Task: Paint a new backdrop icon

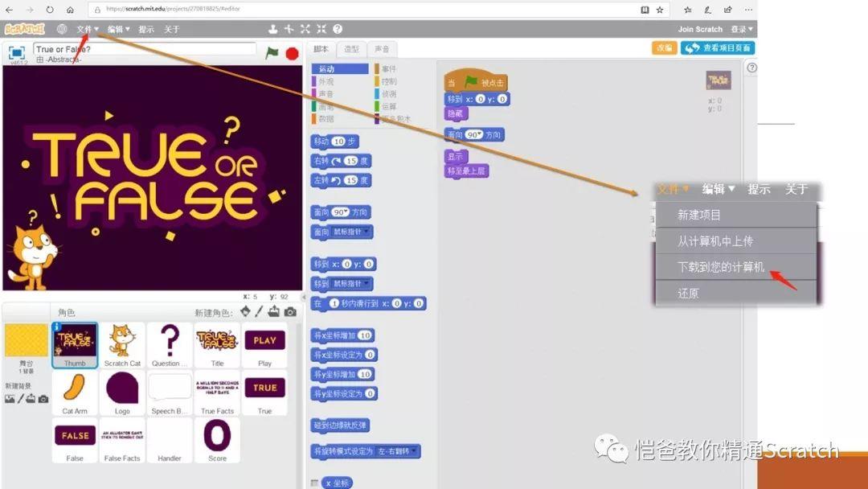Action: coord(20,399)
